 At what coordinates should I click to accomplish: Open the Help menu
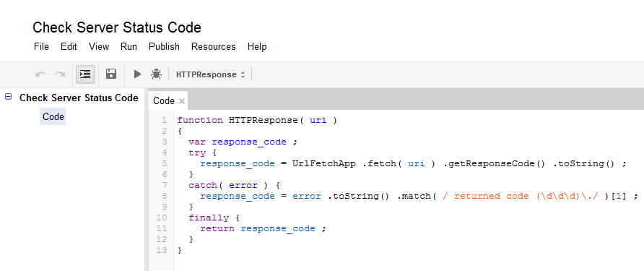click(257, 47)
